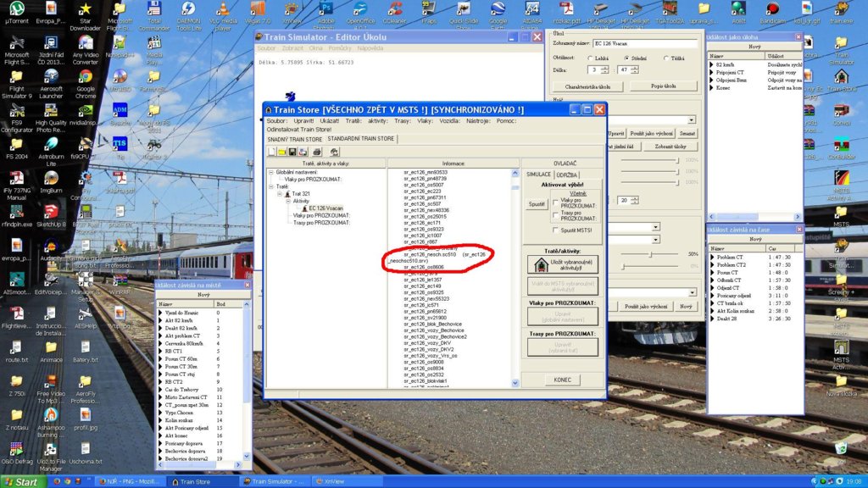This screenshot has height=488, width=868.
Task: Collapse the Aktivity tree node
Action: 287,201
